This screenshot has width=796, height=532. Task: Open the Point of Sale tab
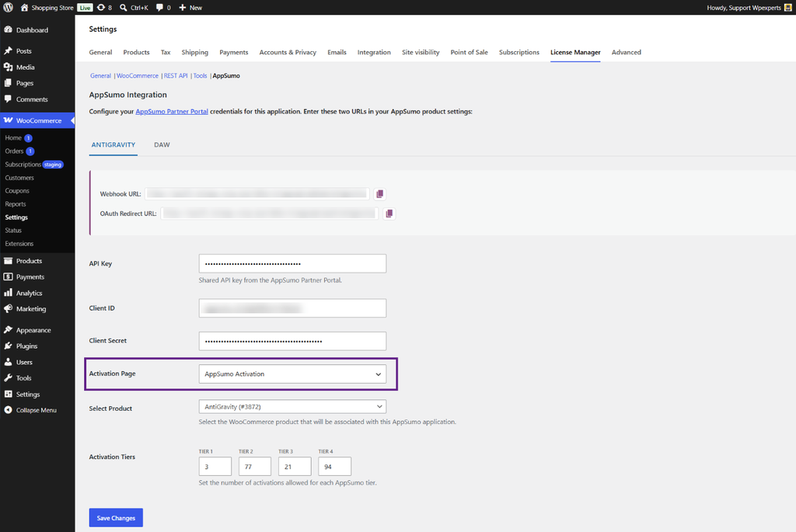click(x=469, y=52)
